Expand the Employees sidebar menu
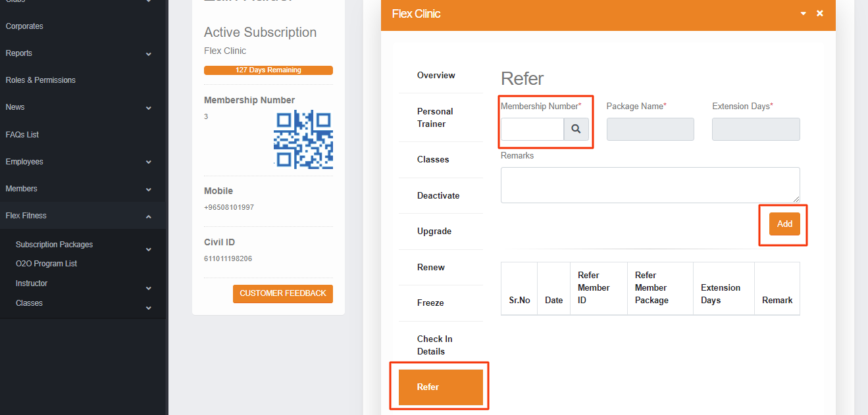This screenshot has width=868, height=415. tap(149, 162)
